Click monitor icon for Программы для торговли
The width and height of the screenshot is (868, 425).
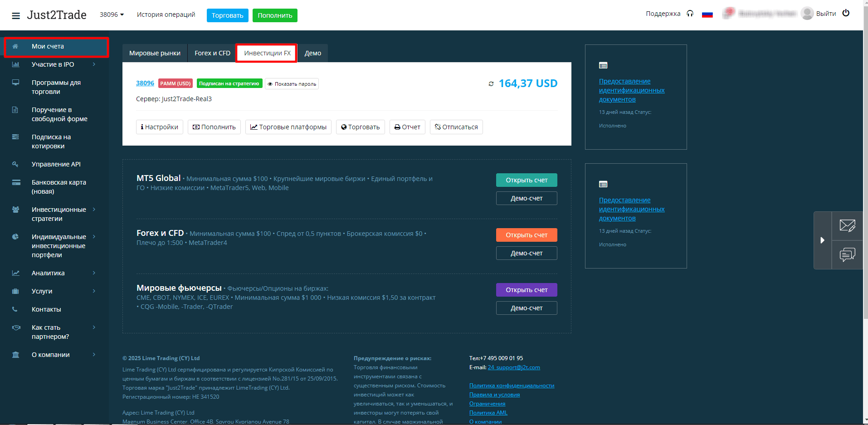(15, 83)
